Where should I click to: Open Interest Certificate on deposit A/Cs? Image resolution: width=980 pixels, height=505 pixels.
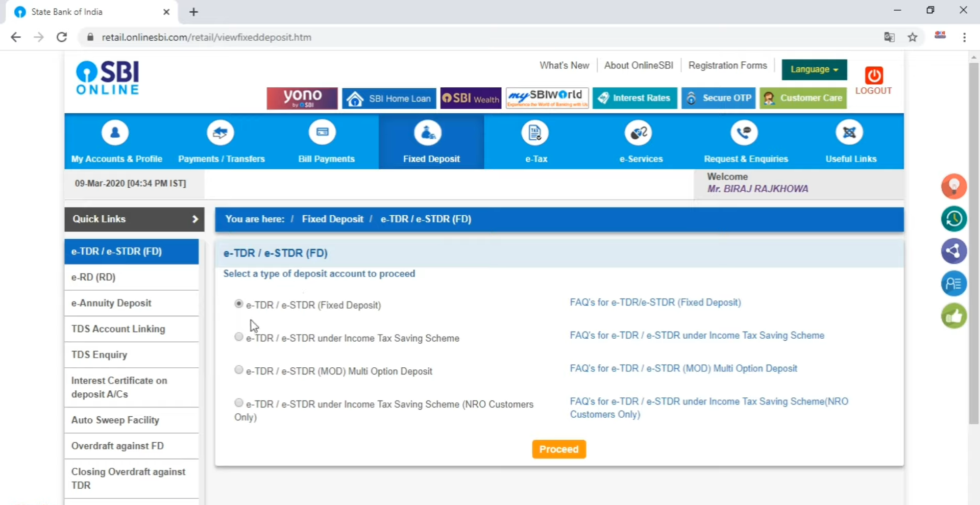point(132,388)
